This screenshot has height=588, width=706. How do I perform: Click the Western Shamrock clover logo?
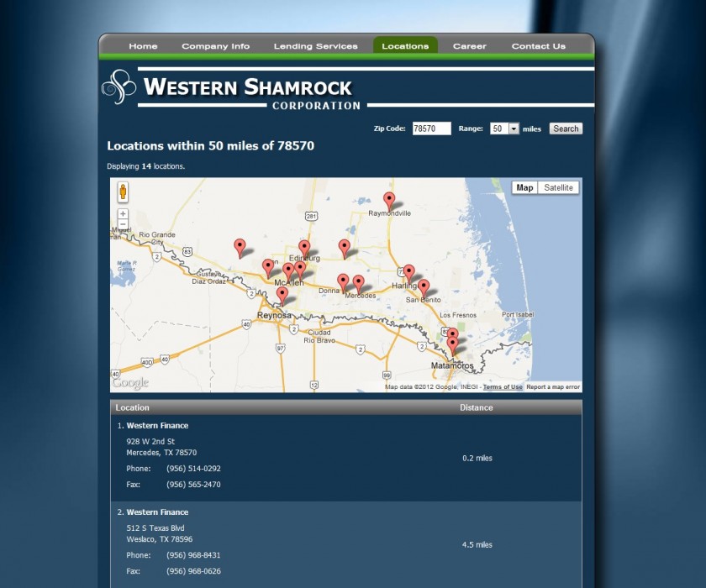[x=119, y=87]
